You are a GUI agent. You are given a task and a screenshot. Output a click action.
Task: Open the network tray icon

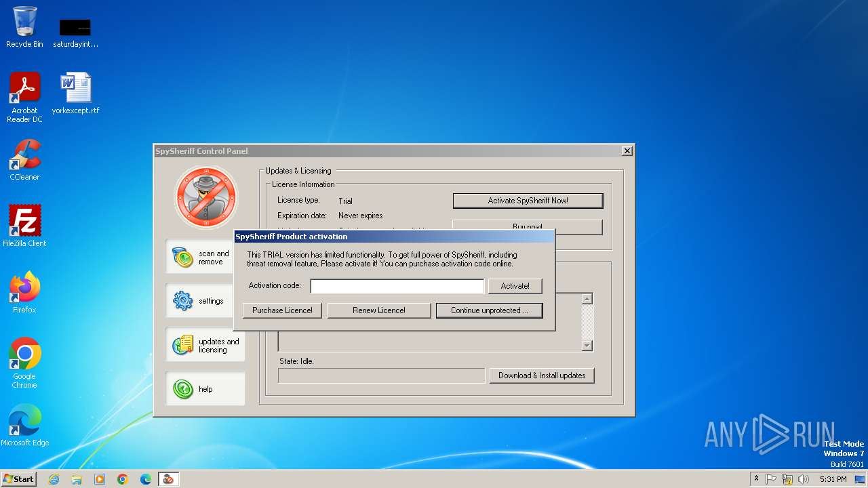(x=787, y=479)
